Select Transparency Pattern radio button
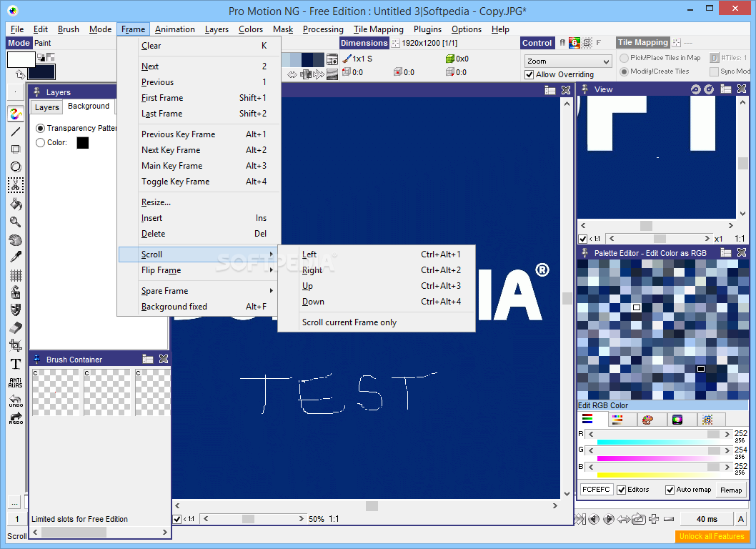Screen dimensions: 756x549 pyautogui.click(x=41, y=129)
